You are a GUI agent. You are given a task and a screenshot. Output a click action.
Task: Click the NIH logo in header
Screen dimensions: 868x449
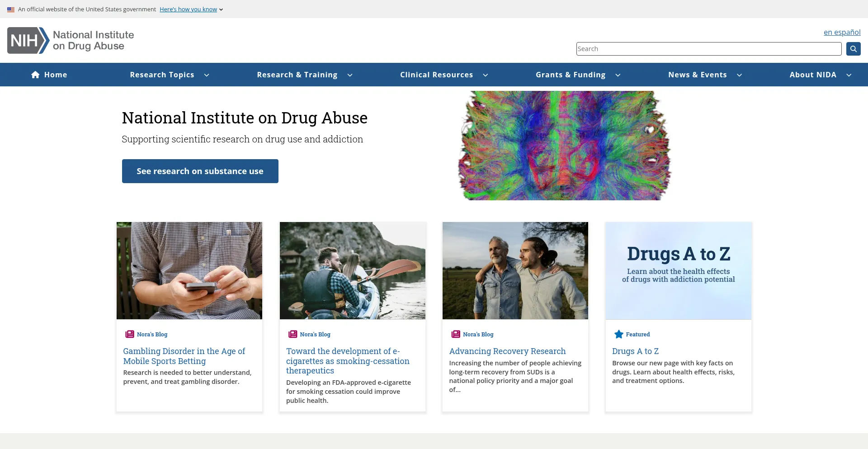28,41
